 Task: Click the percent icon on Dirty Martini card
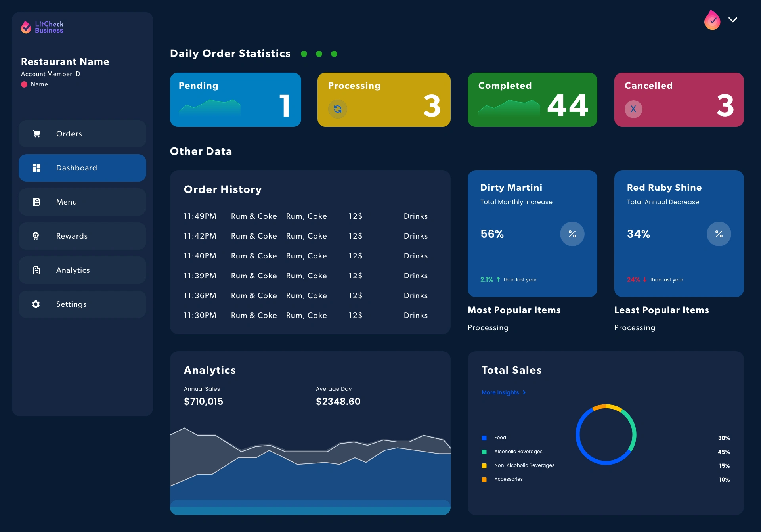pyautogui.click(x=572, y=234)
